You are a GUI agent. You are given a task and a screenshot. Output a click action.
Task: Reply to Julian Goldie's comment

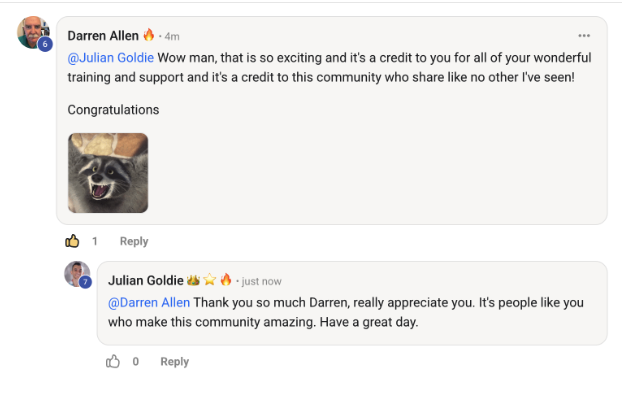point(174,361)
